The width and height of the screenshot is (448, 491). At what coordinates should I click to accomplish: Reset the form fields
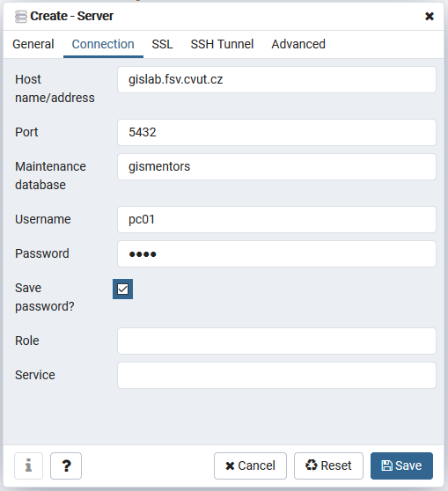click(328, 465)
